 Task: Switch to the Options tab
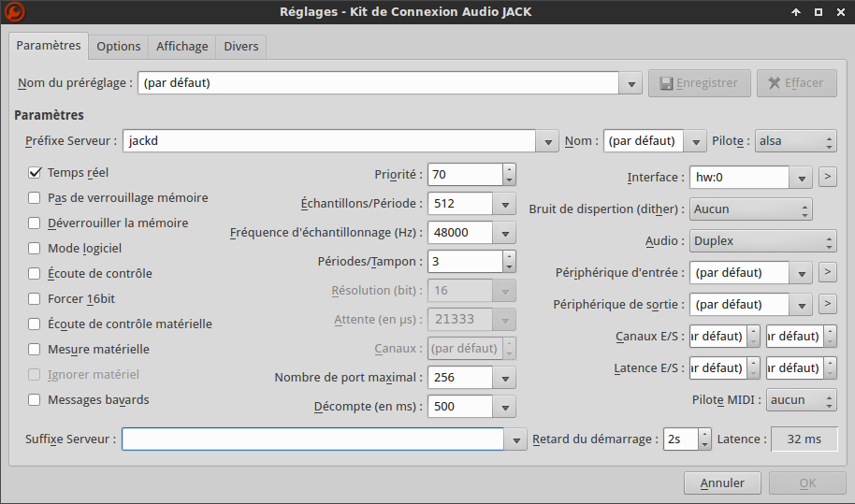(x=118, y=47)
